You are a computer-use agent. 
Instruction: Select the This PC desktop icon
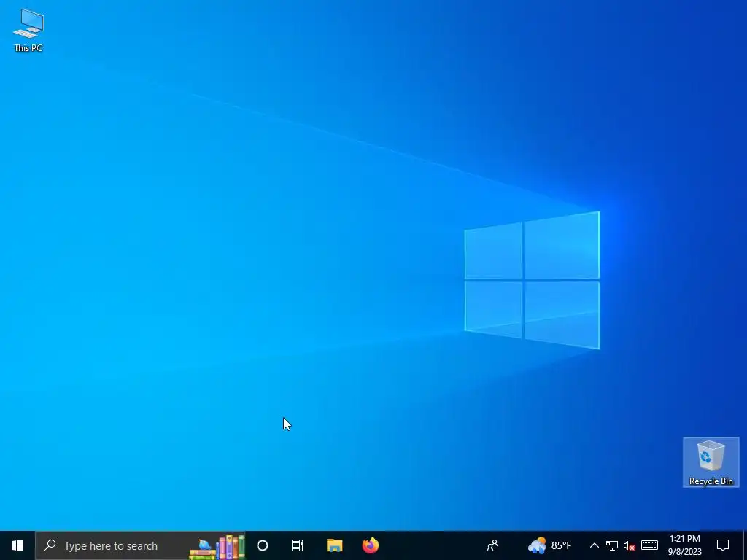(28, 31)
